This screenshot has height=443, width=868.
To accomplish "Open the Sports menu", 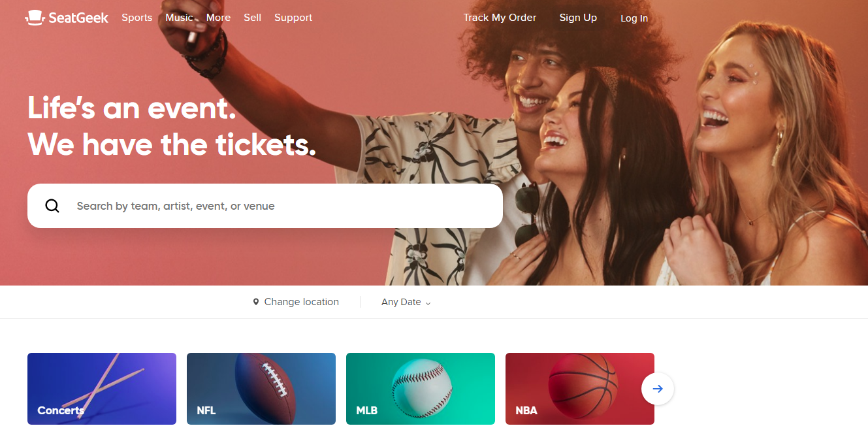I will 137,18.
